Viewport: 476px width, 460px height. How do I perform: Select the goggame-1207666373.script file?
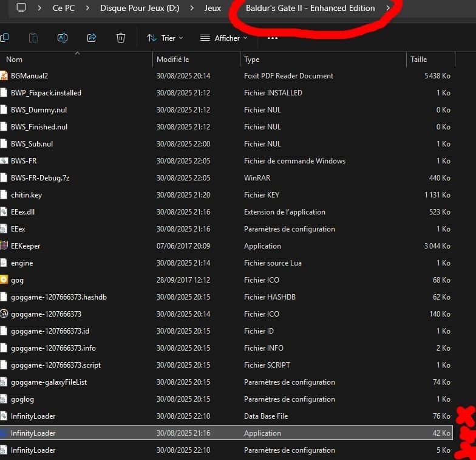coord(56,365)
